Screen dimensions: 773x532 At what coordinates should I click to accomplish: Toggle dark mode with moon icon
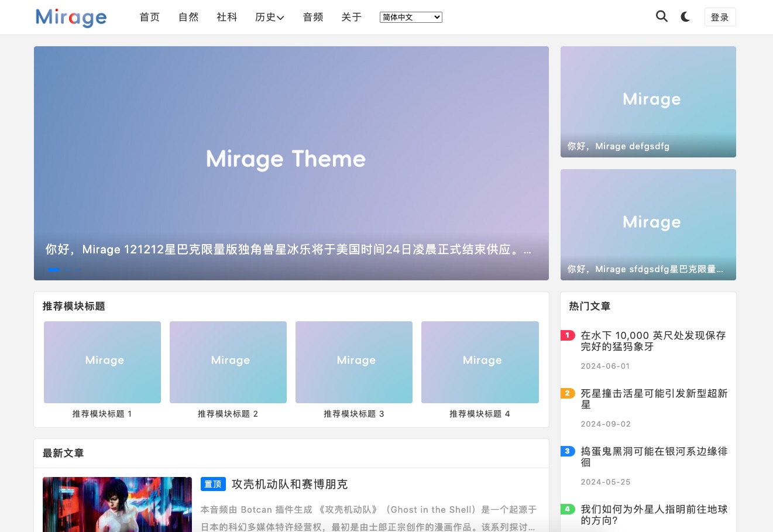tap(685, 17)
